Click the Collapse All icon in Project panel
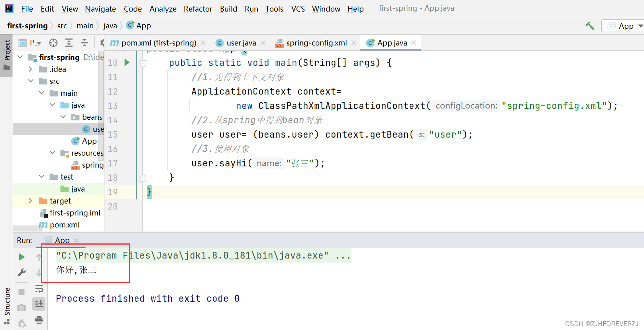The height and width of the screenshot is (330, 644). pos(84,43)
